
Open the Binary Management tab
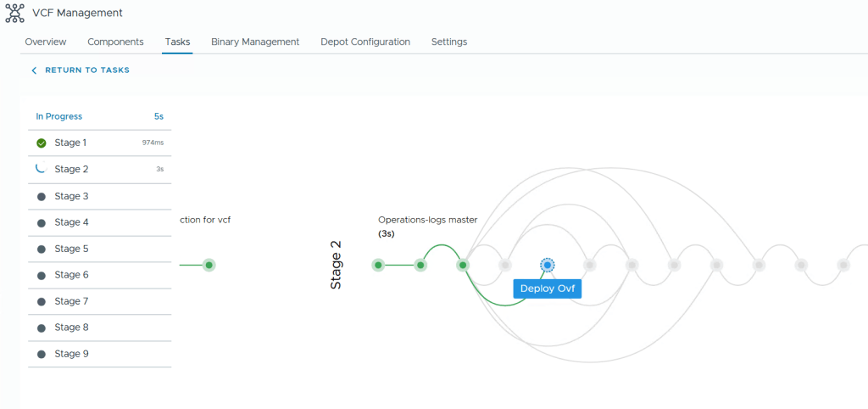click(x=255, y=42)
